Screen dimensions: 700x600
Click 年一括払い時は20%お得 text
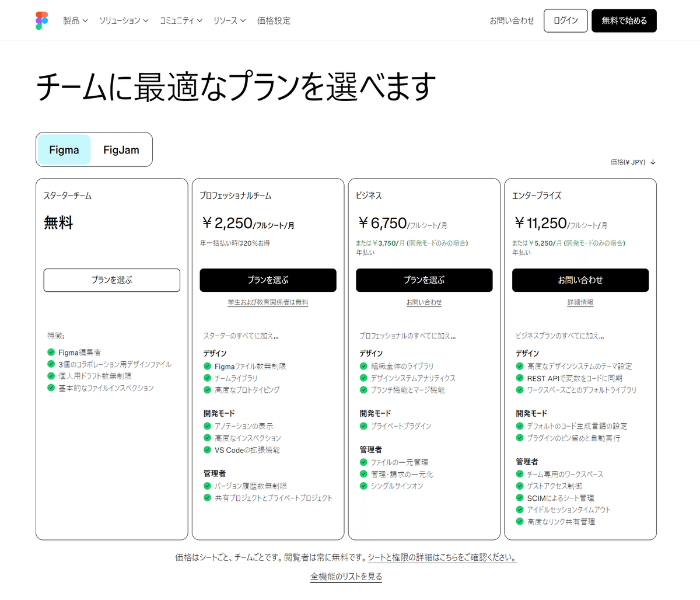(x=235, y=243)
